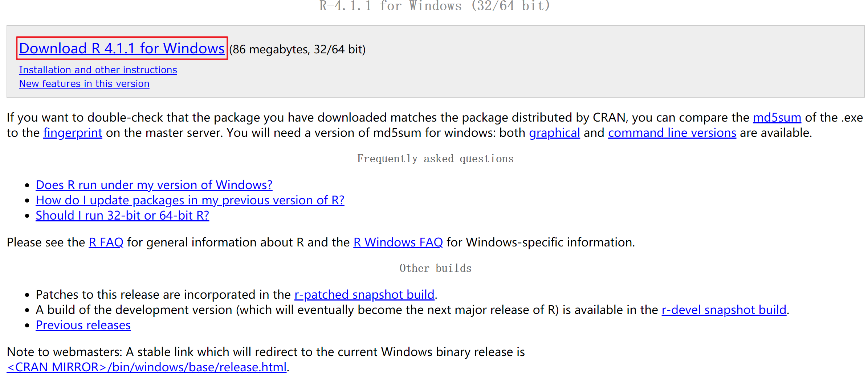Open 'How do I update packages' FAQ
The image size is (868, 380).
(x=190, y=200)
